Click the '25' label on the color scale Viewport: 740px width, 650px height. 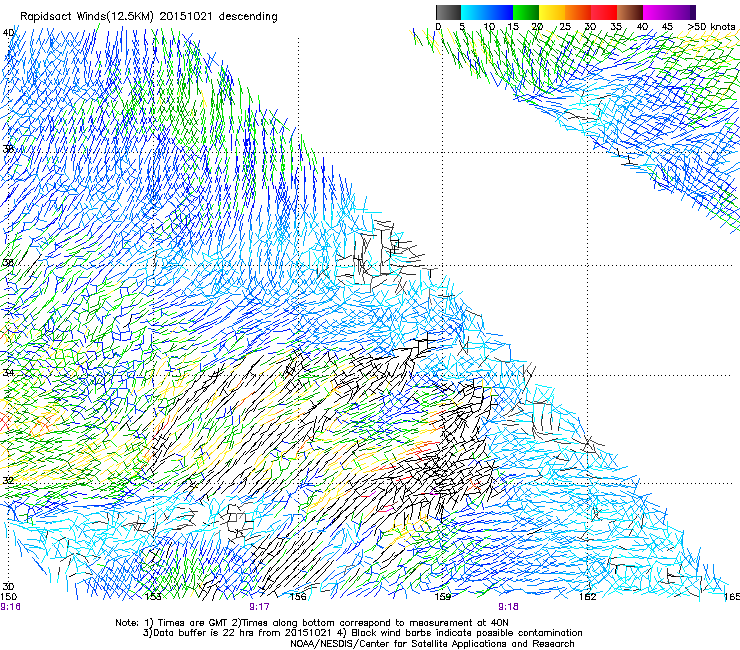(565, 27)
